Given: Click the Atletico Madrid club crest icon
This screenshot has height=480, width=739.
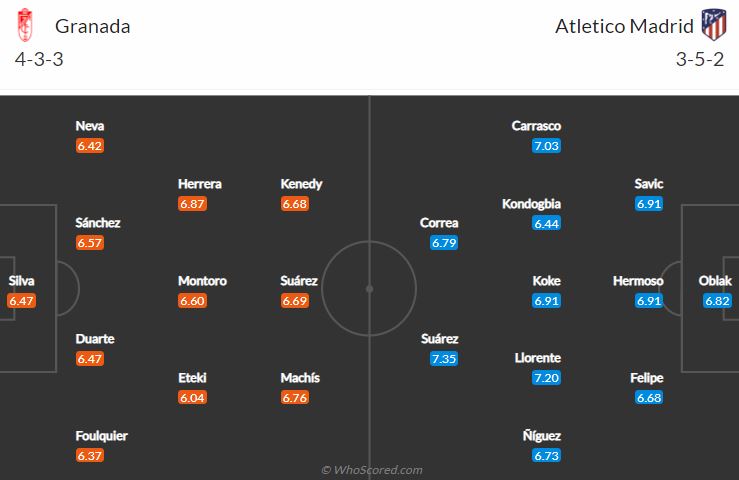Looking at the screenshot, I should [714, 25].
